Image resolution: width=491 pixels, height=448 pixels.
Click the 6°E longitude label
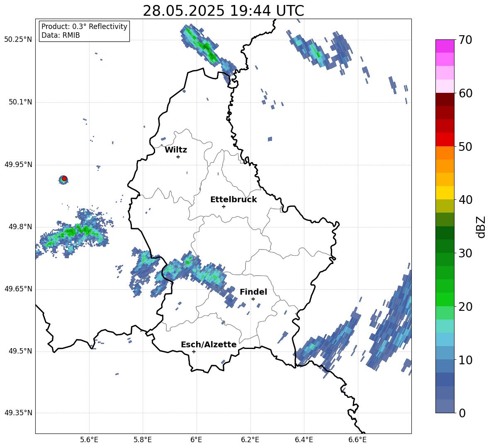pos(196,440)
